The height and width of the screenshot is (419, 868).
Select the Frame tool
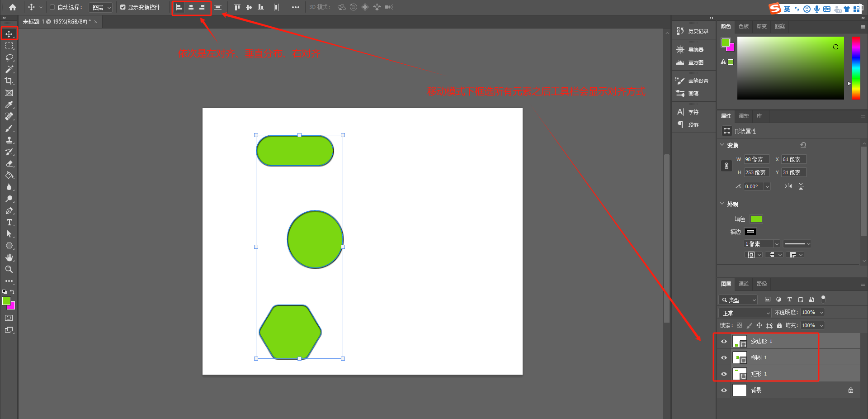coord(9,93)
